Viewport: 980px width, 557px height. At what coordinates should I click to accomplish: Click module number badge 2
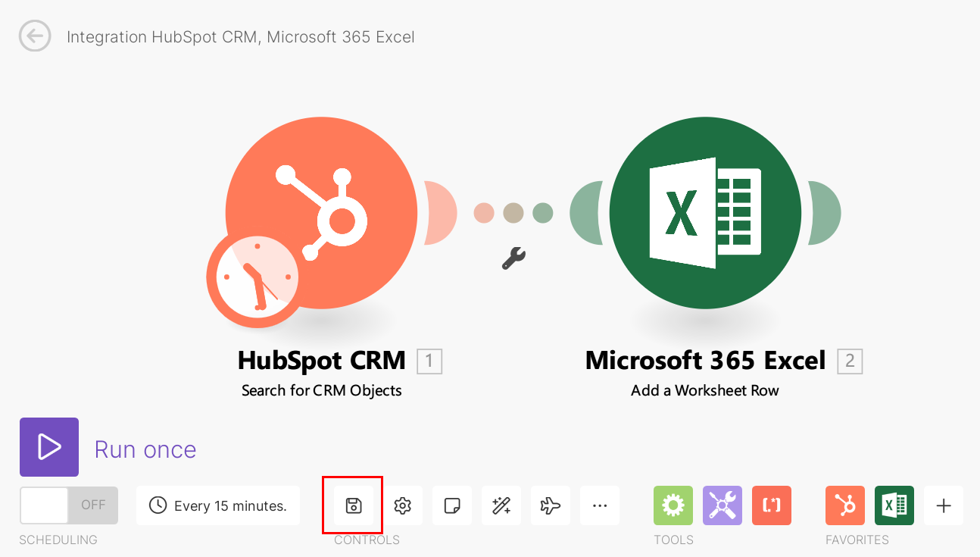850,361
